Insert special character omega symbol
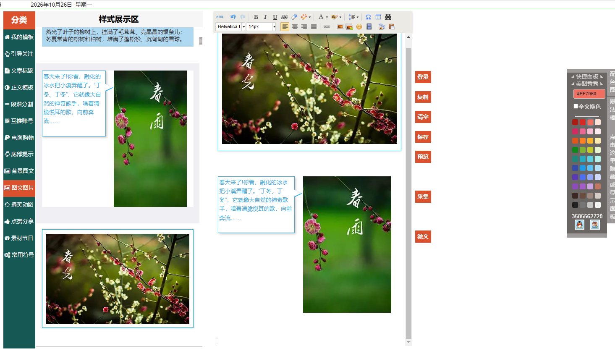 coord(368,17)
